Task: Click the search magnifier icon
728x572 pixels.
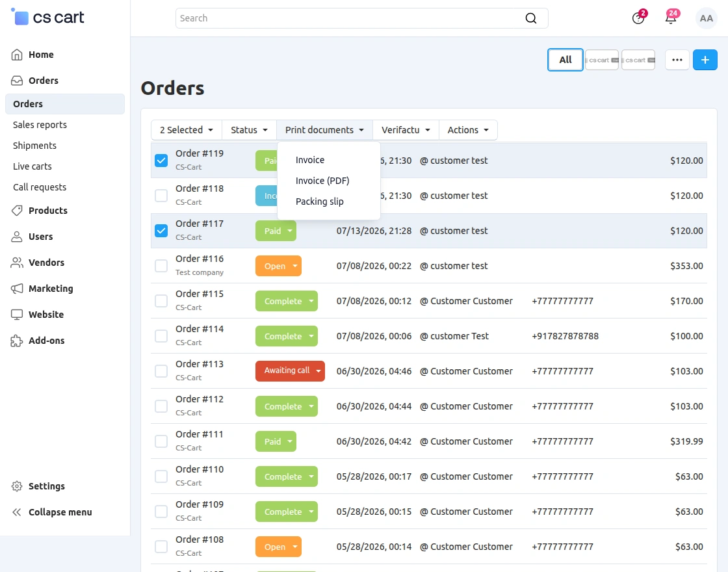Action: coord(530,18)
